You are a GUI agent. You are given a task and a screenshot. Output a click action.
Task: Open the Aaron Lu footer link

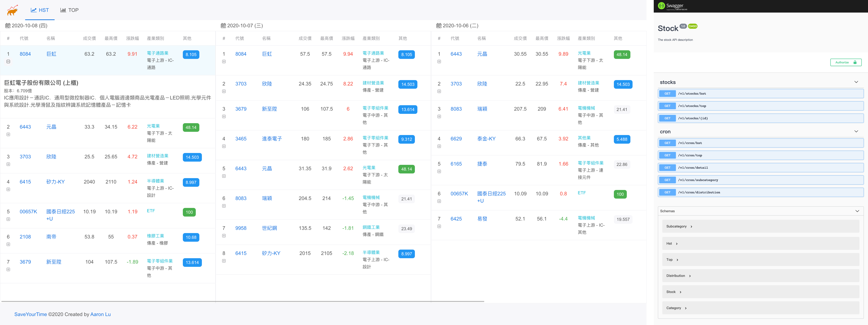click(100, 314)
